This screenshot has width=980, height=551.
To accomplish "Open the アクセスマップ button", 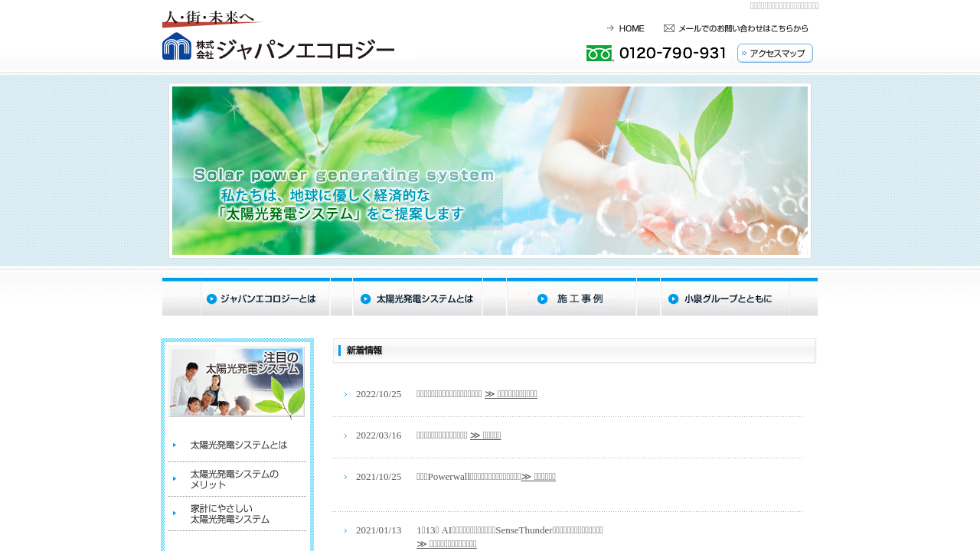I will (775, 54).
